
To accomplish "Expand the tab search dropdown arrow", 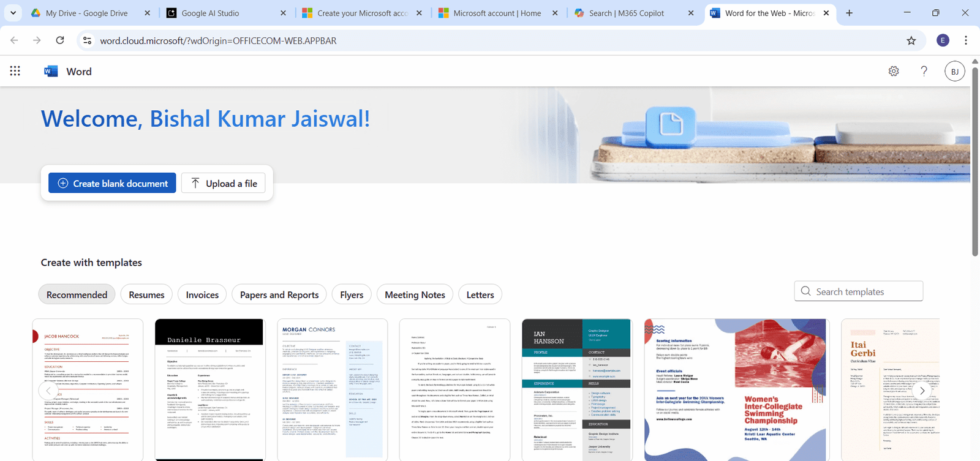I will pos(13,13).
